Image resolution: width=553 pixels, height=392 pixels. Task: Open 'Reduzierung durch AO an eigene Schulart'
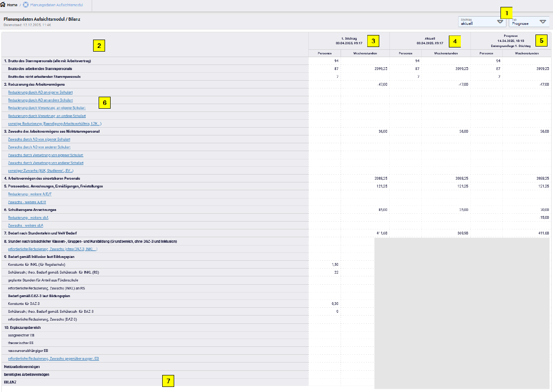tap(40, 92)
